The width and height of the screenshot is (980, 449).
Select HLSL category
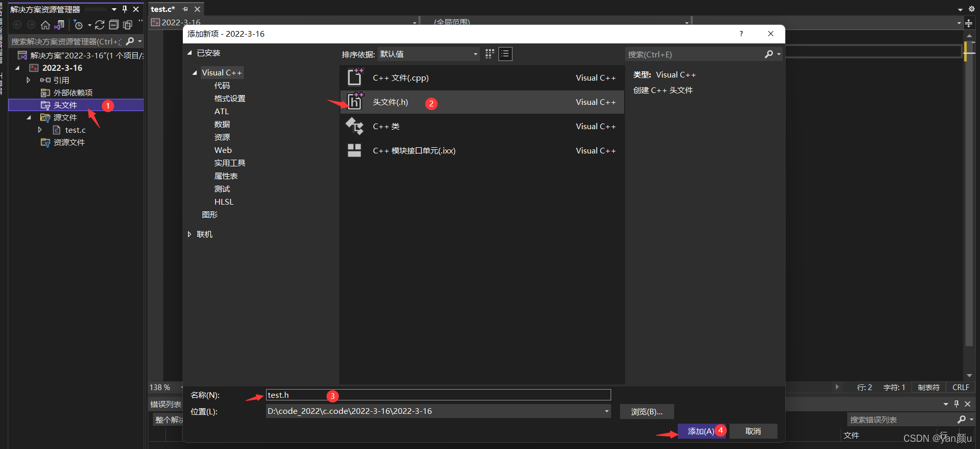click(224, 202)
